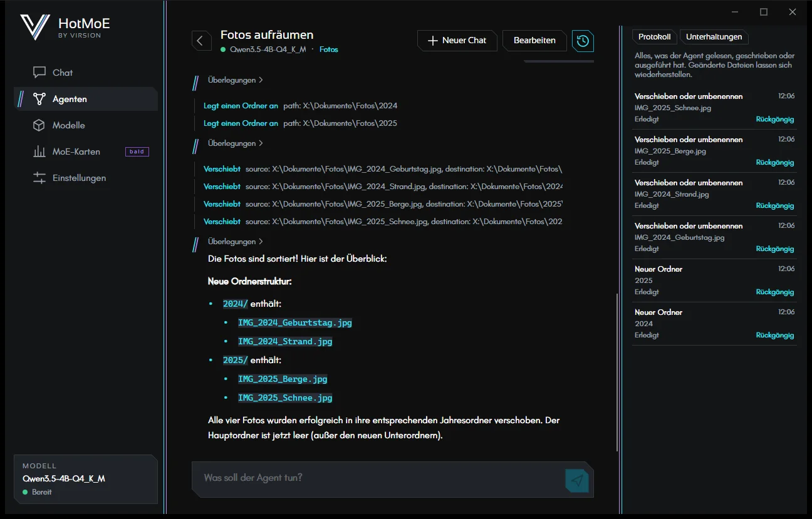Image resolution: width=812 pixels, height=519 pixels.
Task: Click the 'Legt einen Ordner an' step for Fotos\2025
Action: click(300, 123)
